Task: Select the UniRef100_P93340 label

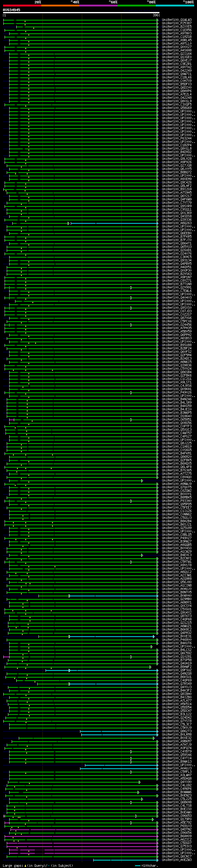Action: pyautogui.click(x=177, y=501)
